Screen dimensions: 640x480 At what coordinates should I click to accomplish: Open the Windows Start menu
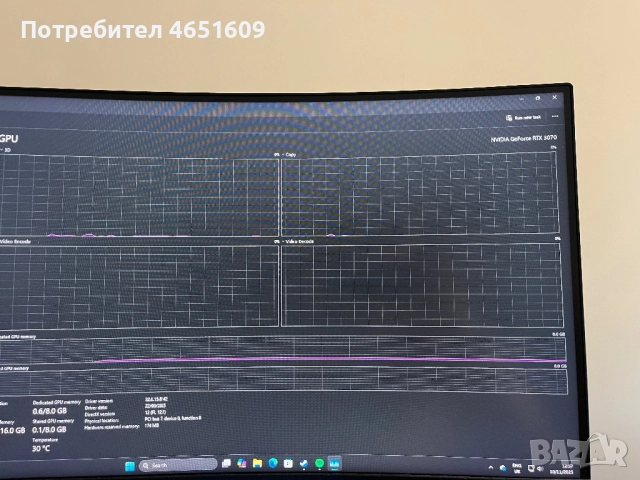130,466
